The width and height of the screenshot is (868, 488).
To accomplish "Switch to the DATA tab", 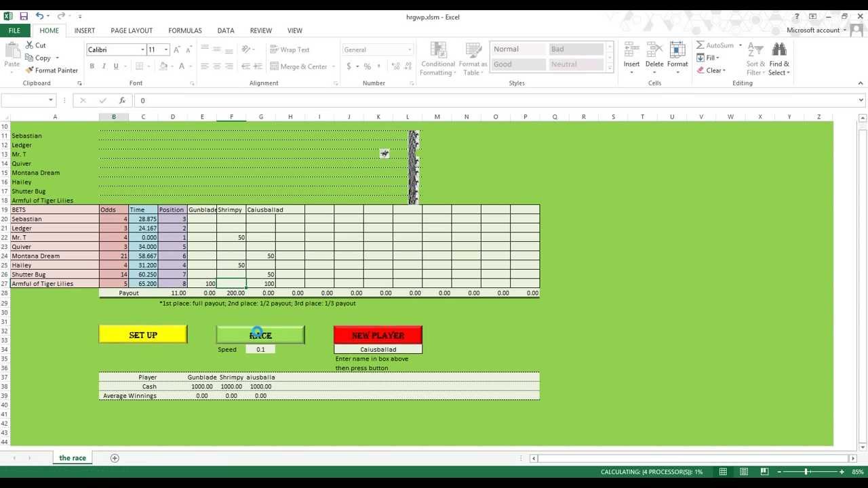I will pos(226,30).
